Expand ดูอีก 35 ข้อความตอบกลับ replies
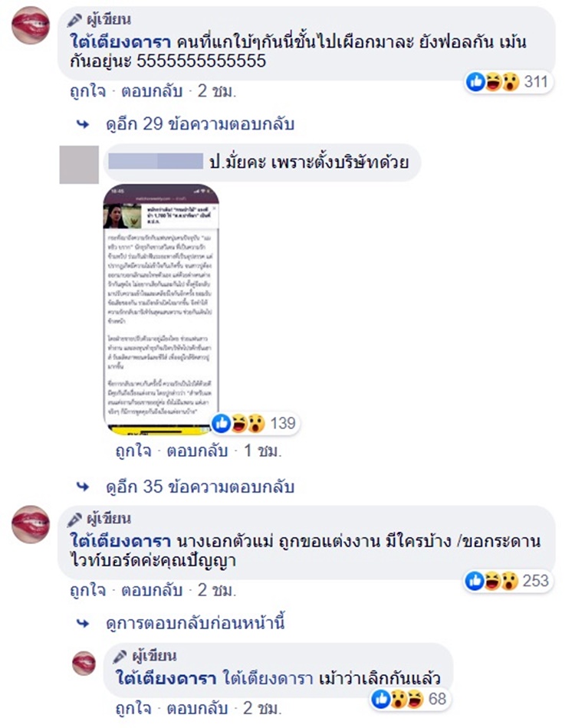 pos(200,487)
